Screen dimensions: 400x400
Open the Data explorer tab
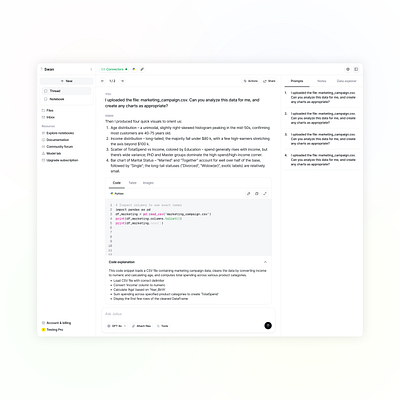(347, 81)
